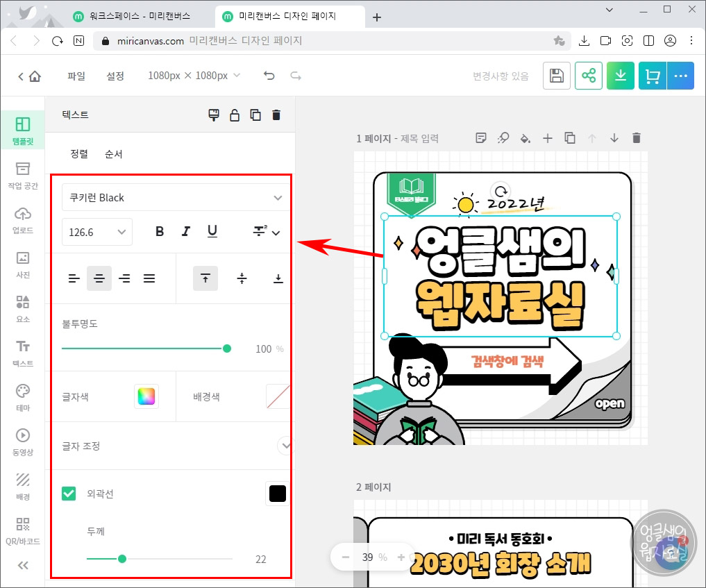
Task: Toggle bold formatting on the text
Action: (160, 231)
